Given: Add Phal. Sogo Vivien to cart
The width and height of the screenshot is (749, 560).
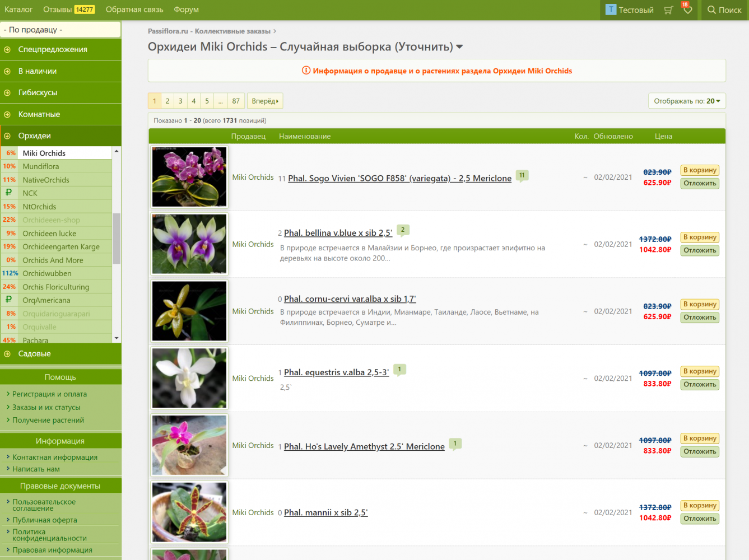Looking at the screenshot, I should 700,170.
